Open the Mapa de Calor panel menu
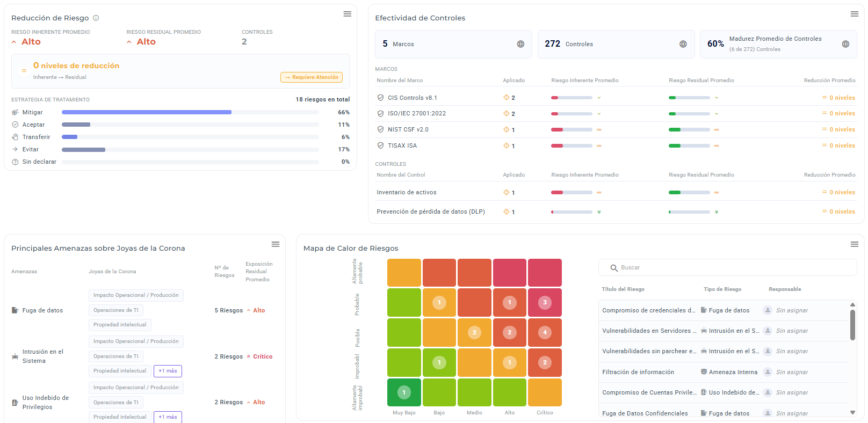 (855, 244)
